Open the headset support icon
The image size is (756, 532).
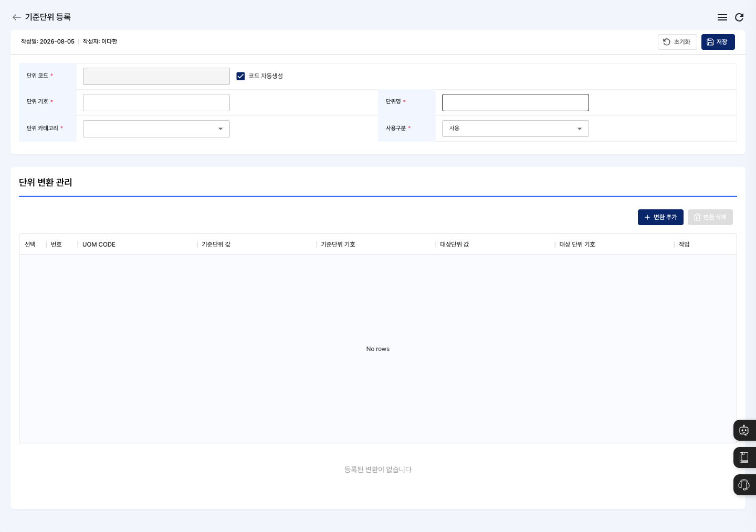tap(744, 485)
